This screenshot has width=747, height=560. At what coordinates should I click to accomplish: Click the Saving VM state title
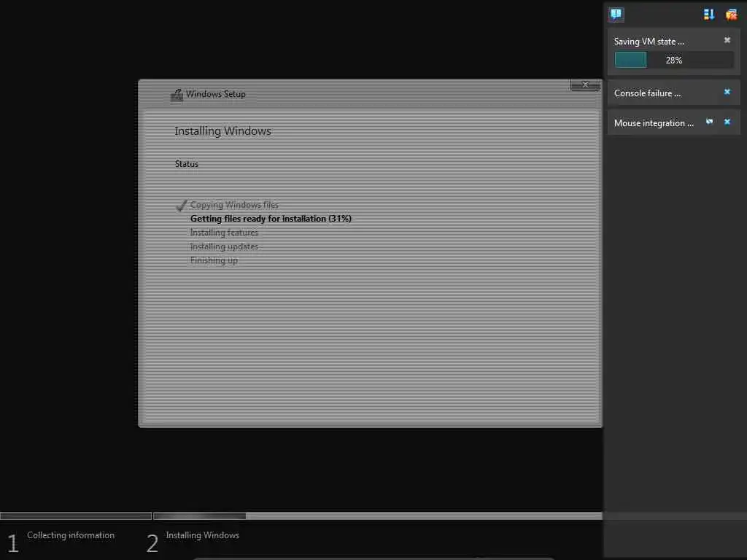coord(649,42)
